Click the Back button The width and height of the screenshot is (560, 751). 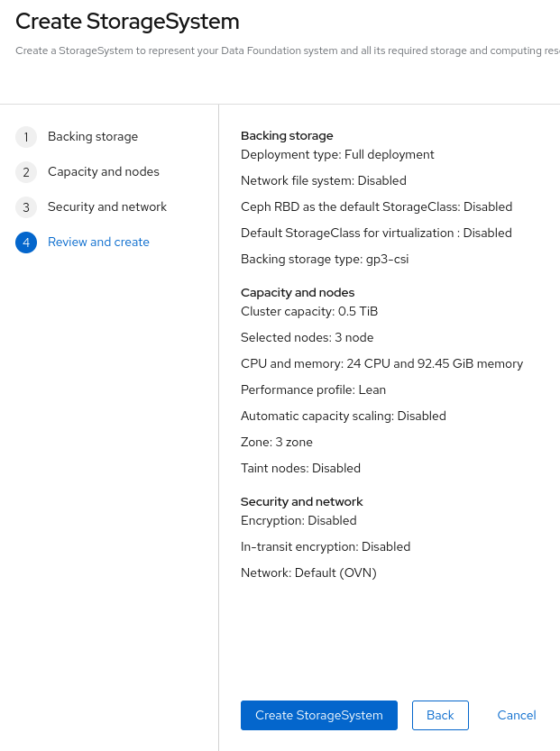(440, 715)
